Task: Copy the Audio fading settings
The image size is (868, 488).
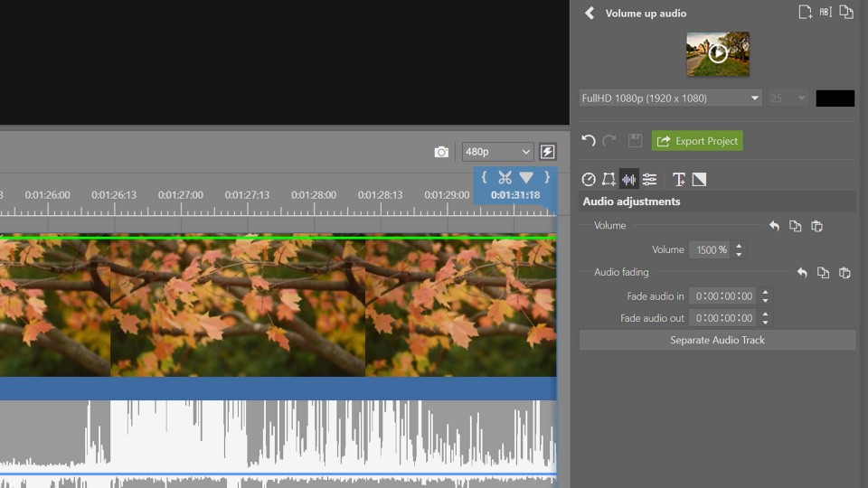Action: [823, 273]
